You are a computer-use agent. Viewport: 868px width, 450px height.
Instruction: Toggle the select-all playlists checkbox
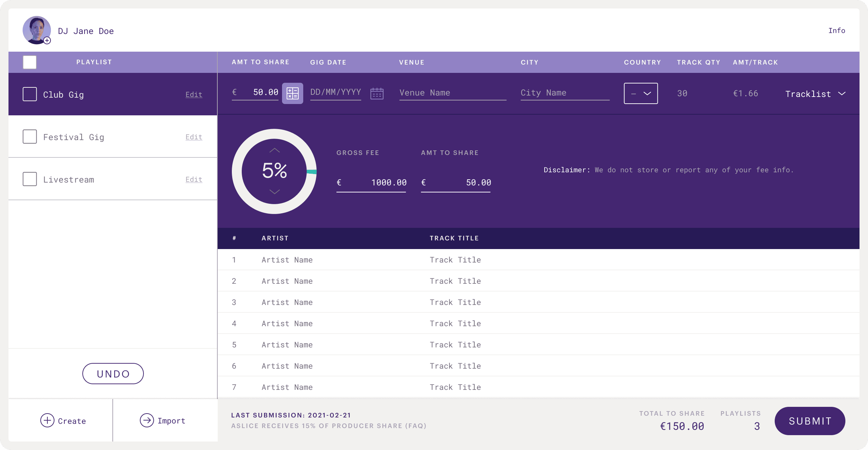click(x=30, y=62)
